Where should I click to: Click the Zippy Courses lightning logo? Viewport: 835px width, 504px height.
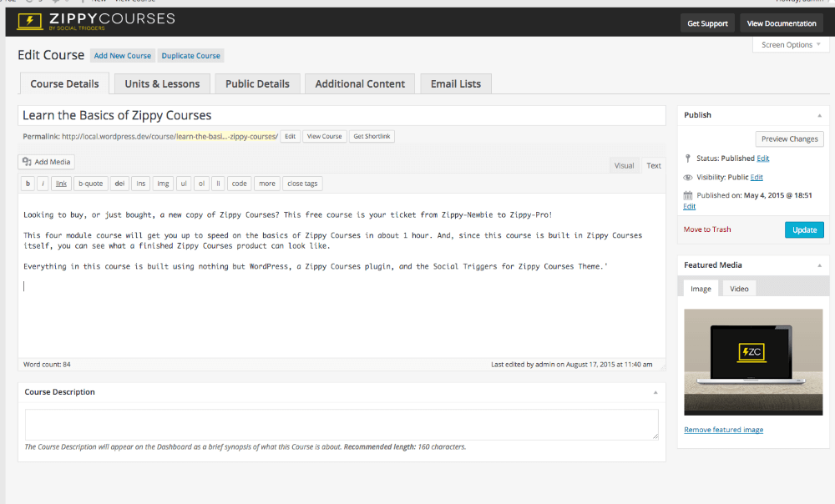[x=29, y=22]
